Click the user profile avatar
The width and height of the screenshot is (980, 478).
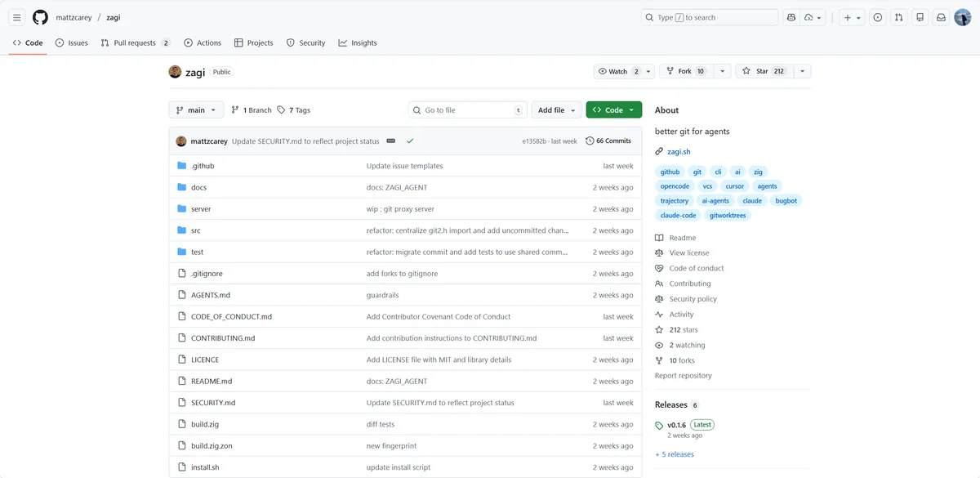point(962,17)
